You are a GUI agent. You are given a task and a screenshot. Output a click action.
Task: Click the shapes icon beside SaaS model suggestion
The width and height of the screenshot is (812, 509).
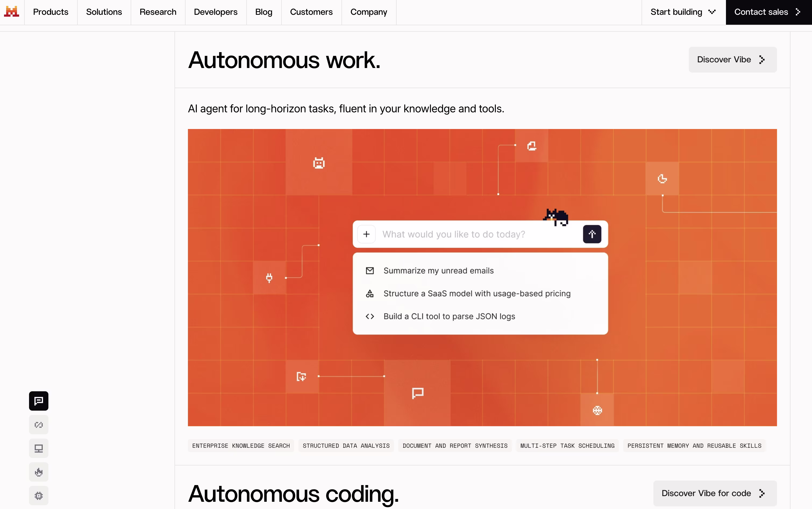tap(370, 293)
